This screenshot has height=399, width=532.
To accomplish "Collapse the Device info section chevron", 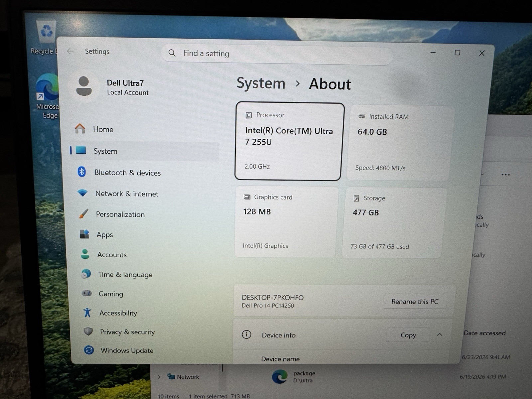I will pyautogui.click(x=440, y=334).
